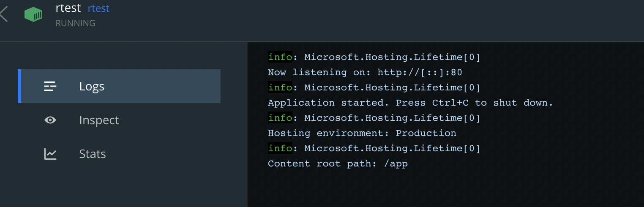This screenshot has height=207, width=644.
Task: Open the Logs tab label
Action: point(92,87)
